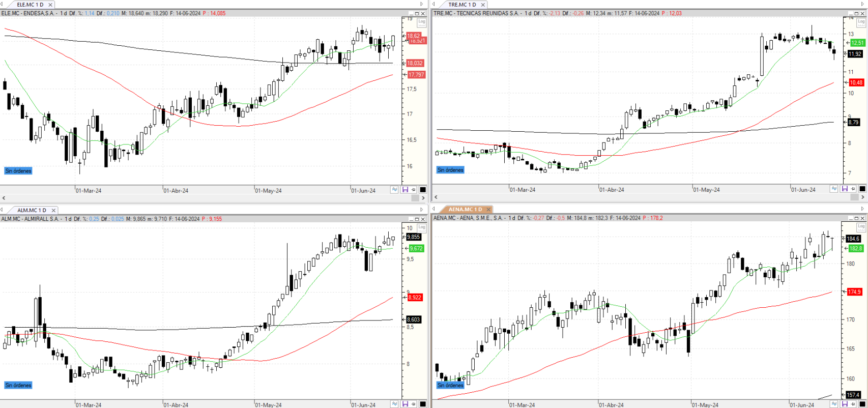The image size is (868, 408).
Task: Click 12,51 green price label in TRE.MC
Action: tap(857, 43)
